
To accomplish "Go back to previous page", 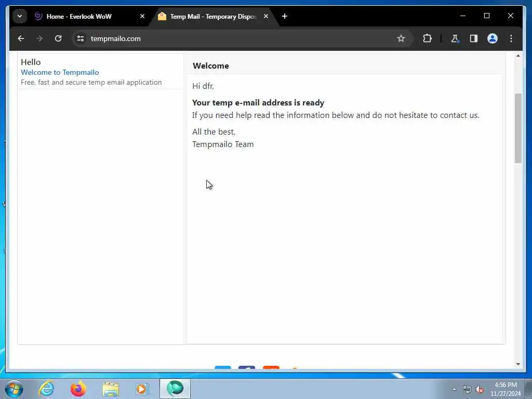I will pos(21,38).
